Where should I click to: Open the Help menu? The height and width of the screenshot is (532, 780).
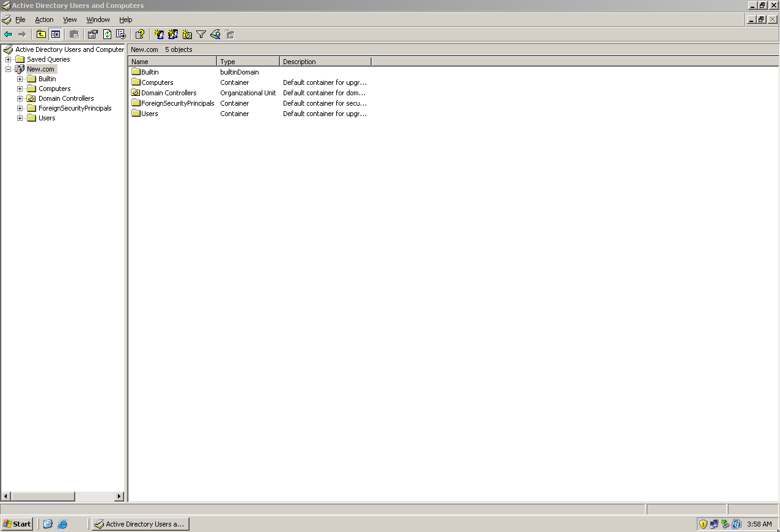126,20
